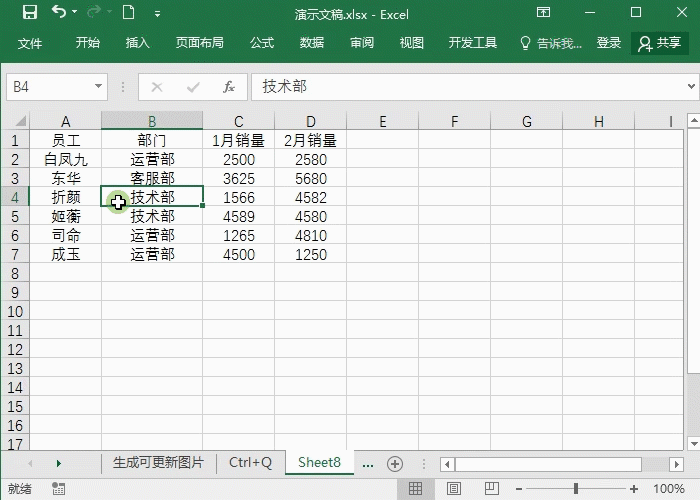Viewport: 700px width, 500px height.
Task: Switch to Page Break Preview icon
Action: tap(492, 488)
